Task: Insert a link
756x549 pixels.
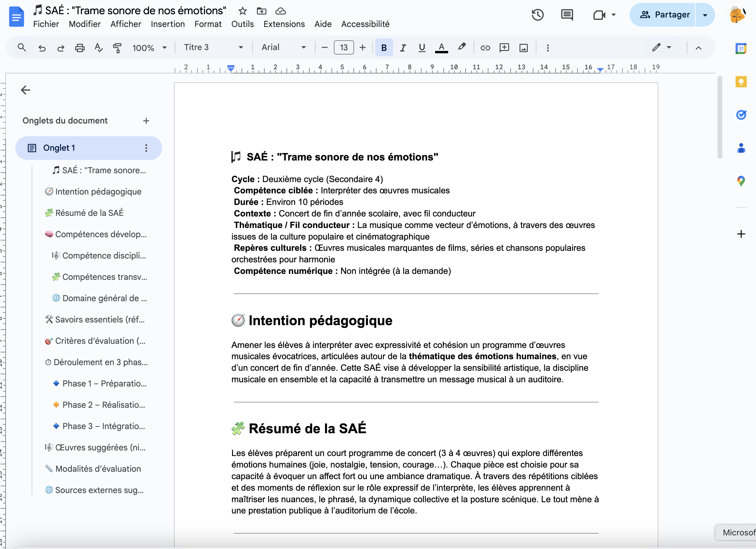Action: (485, 48)
